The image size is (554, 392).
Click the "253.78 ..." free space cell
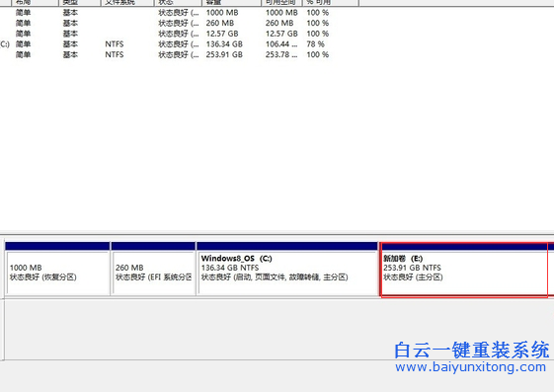(281, 54)
